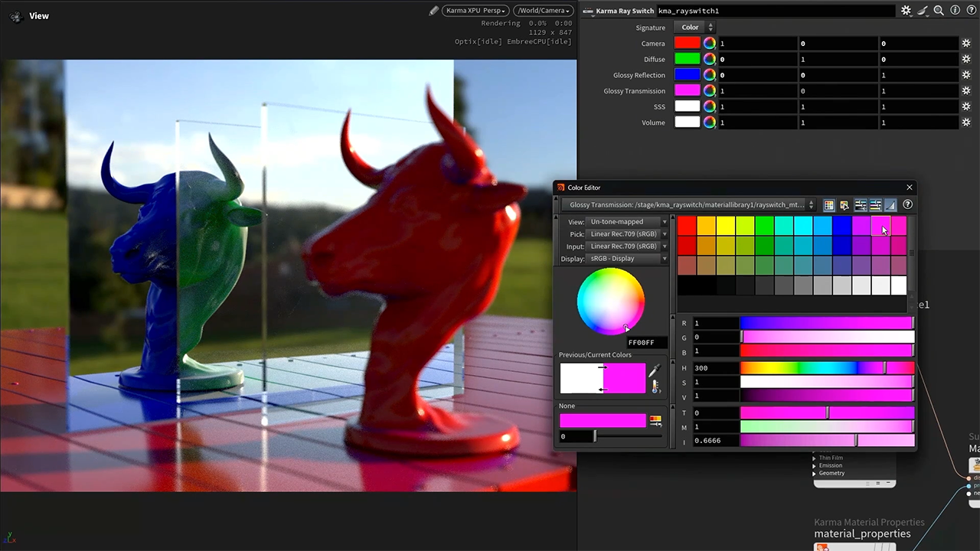Select the pure white palette swatch
The height and width of the screenshot is (551, 980).
click(x=898, y=285)
